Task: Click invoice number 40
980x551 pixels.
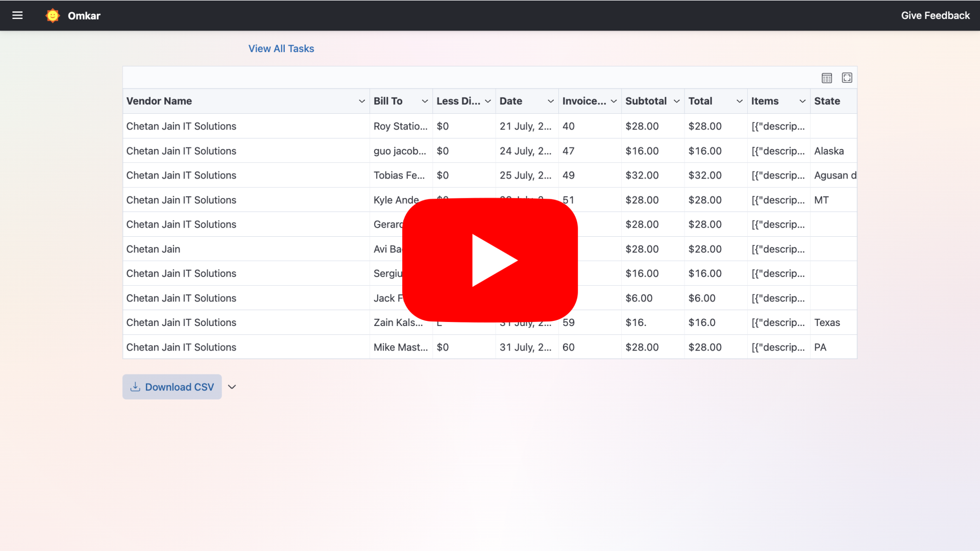Action: pos(590,126)
